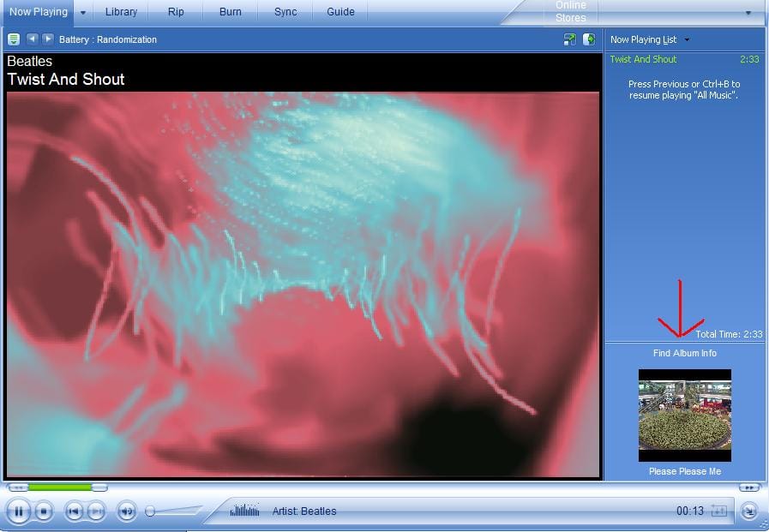Select the next visualization arrow
This screenshot has height=532, width=769.
pos(47,39)
